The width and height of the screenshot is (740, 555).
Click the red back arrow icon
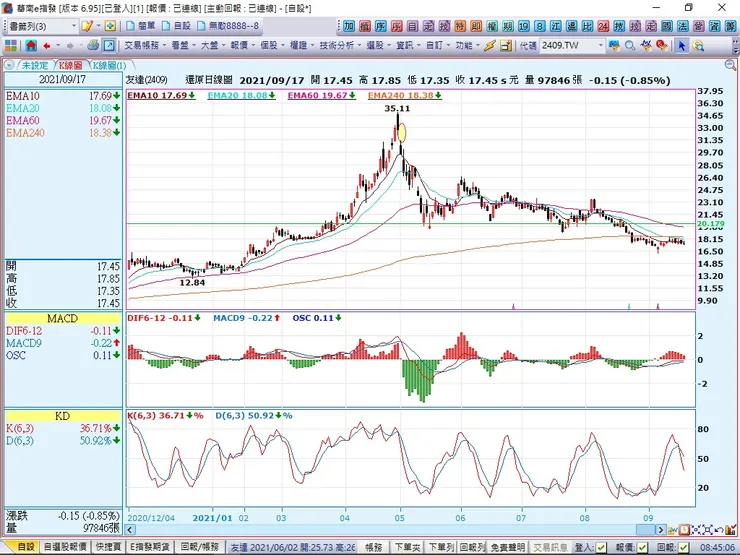tap(47, 45)
